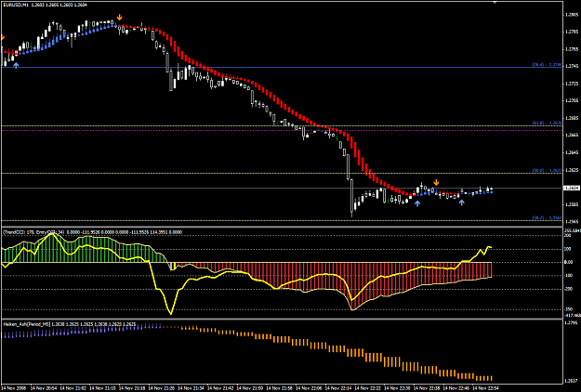Click the 14 Nov 21:26 time label

click(162, 388)
